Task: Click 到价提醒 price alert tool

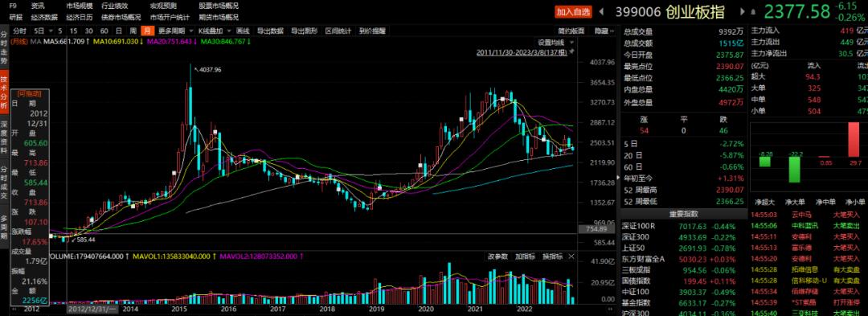Action: (x=372, y=31)
